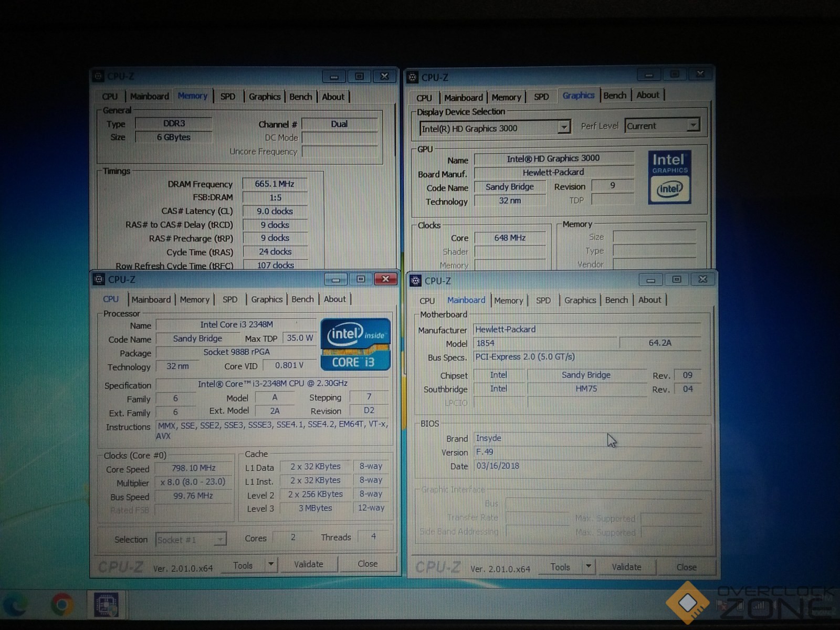Click the 665.1 MHz DRAM Frequency value

coord(275,184)
